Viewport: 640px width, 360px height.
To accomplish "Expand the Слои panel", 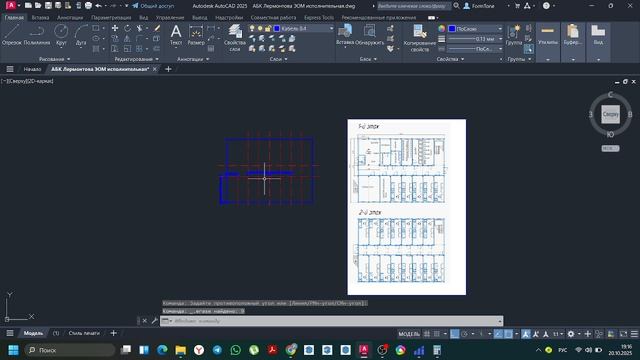I will [279, 59].
